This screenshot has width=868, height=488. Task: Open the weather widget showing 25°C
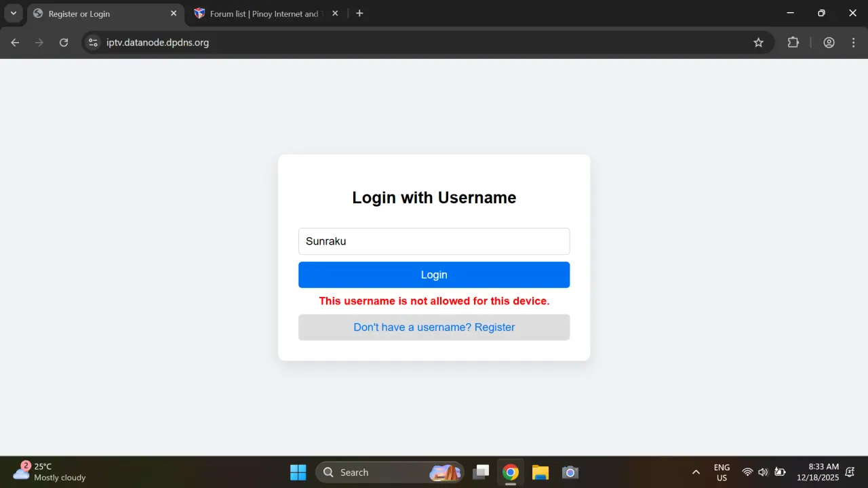coord(50,472)
